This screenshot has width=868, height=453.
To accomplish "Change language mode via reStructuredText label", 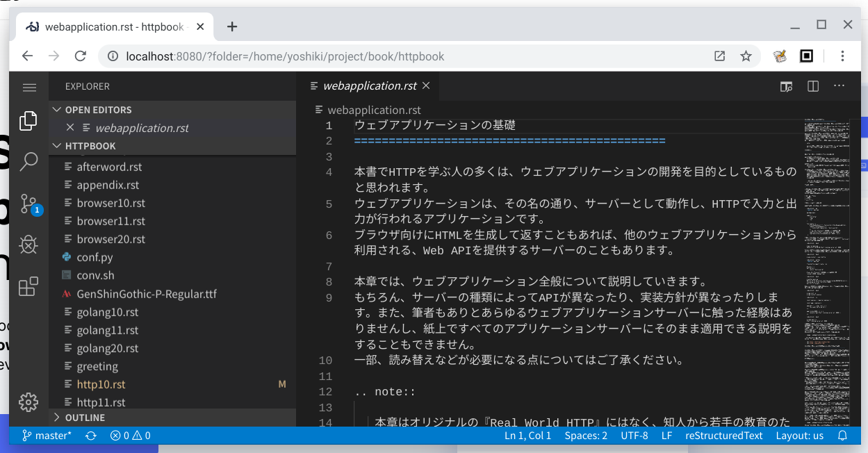I will click(724, 435).
